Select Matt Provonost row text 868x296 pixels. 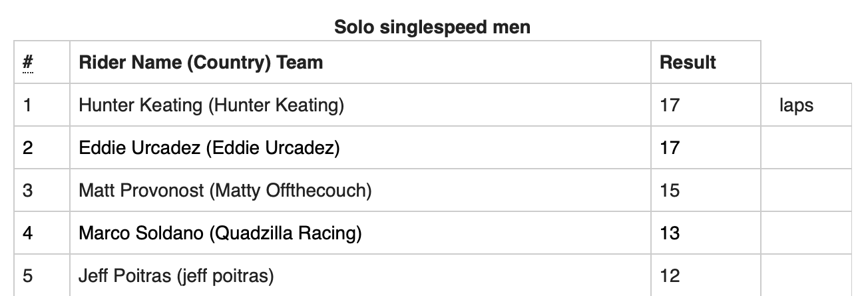pos(225,191)
